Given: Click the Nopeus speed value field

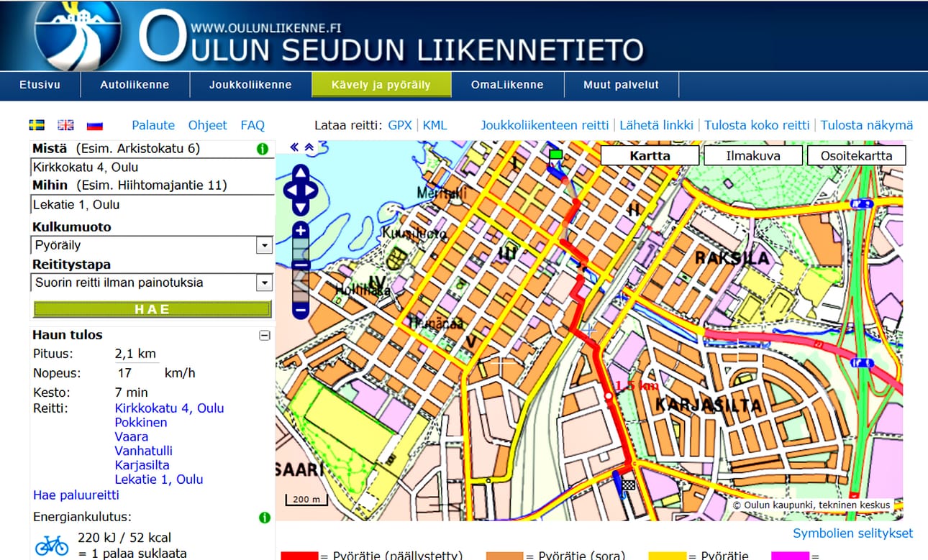Looking at the screenshot, I should (136, 373).
